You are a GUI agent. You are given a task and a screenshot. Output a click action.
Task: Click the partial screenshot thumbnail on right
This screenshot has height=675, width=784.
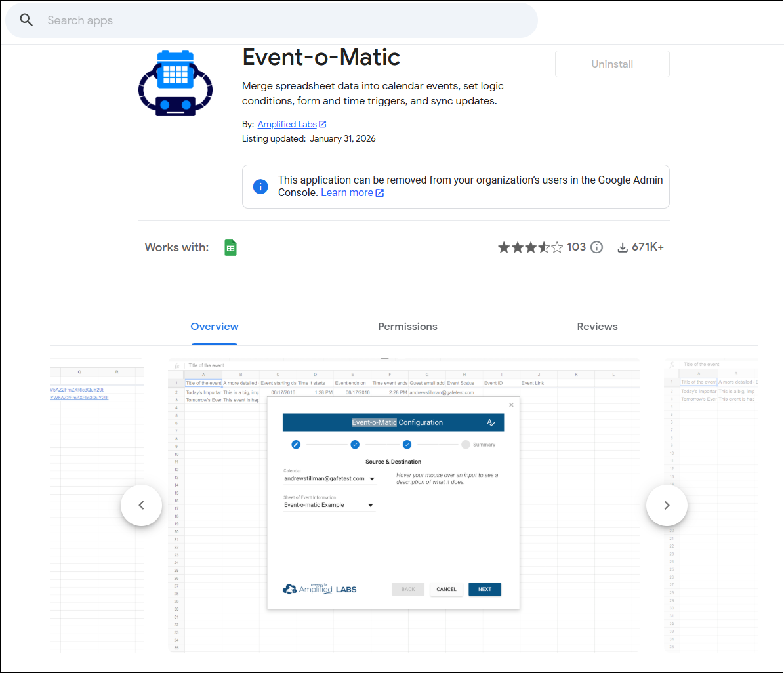[x=711, y=505]
